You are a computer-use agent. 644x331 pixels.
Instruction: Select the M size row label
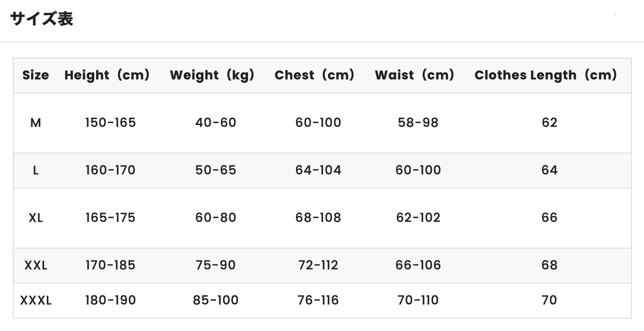coord(36,123)
